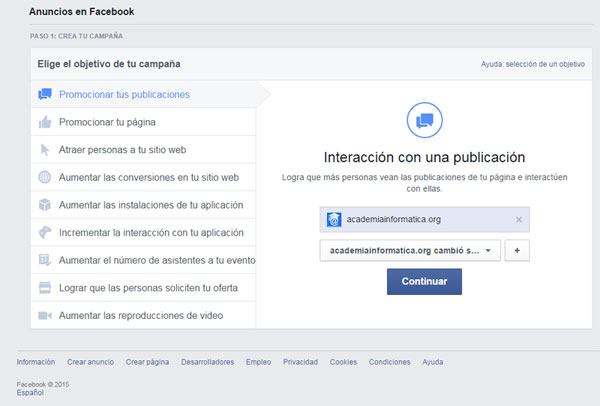Click the storefront icon beside Lograr que las personas
The image size is (600, 406).
[45, 288]
